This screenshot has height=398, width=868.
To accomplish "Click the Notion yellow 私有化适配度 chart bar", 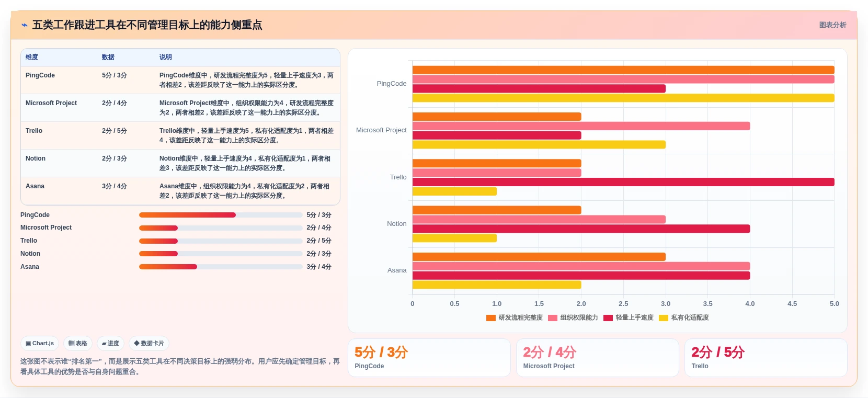I will click(454, 238).
